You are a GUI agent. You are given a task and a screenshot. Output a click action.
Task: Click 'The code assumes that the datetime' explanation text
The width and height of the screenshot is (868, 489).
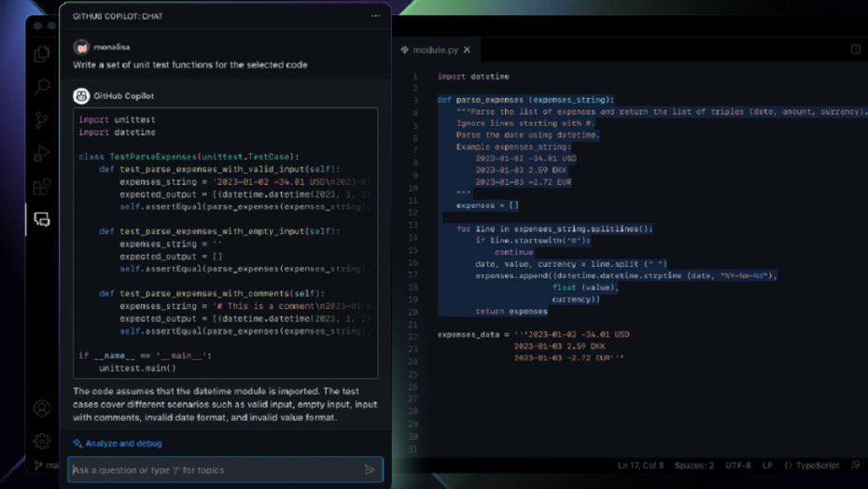point(225,404)
